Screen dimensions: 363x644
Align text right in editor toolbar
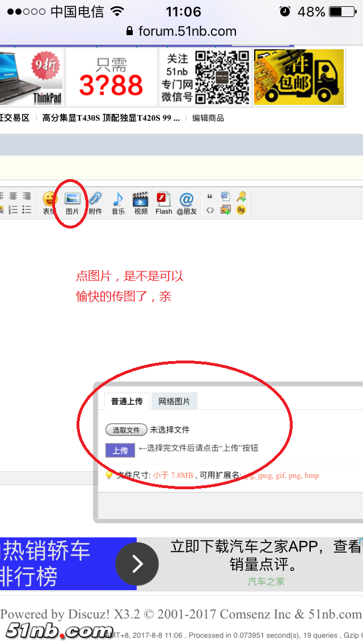click(x=26, y=196)
